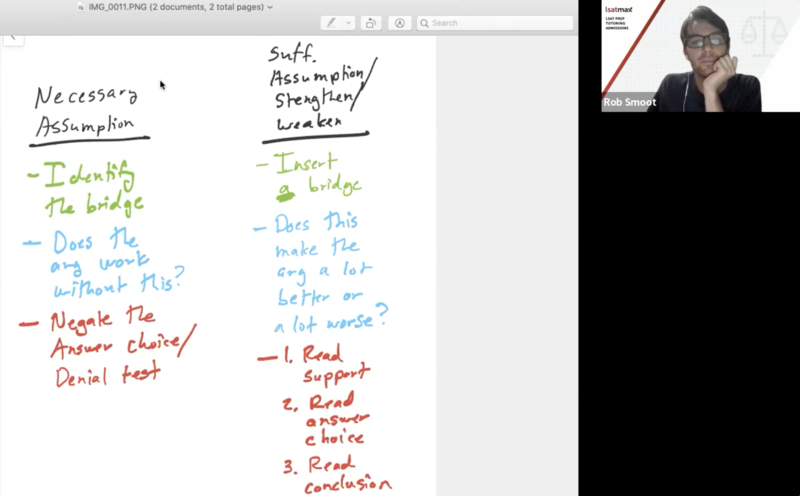This screenshot has height=496, width=800.
Task: Click the red "Negate the Answer choice" note
Action: point(110,347)
